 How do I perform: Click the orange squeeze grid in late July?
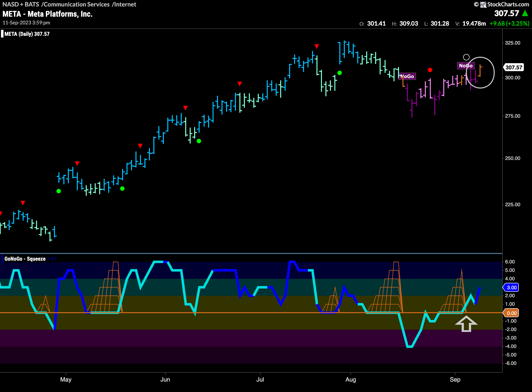(x=331, y=300)
